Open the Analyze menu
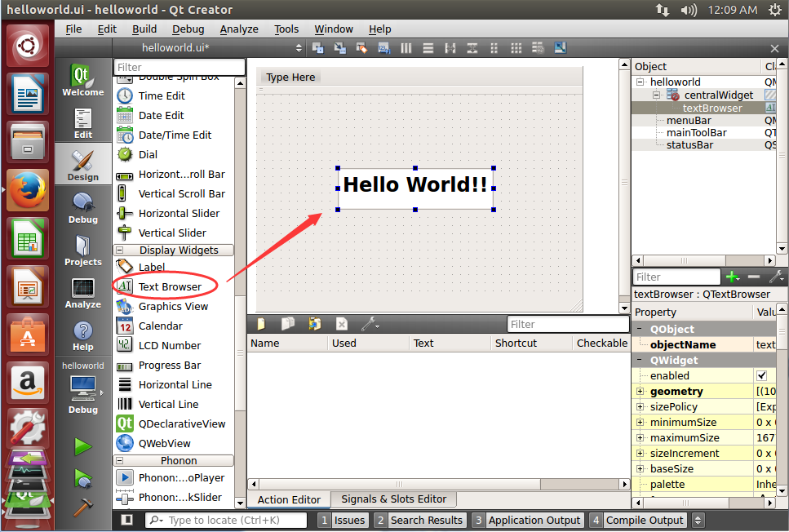Viewport: 789px width, 532px height. click(x=239, y=29)
